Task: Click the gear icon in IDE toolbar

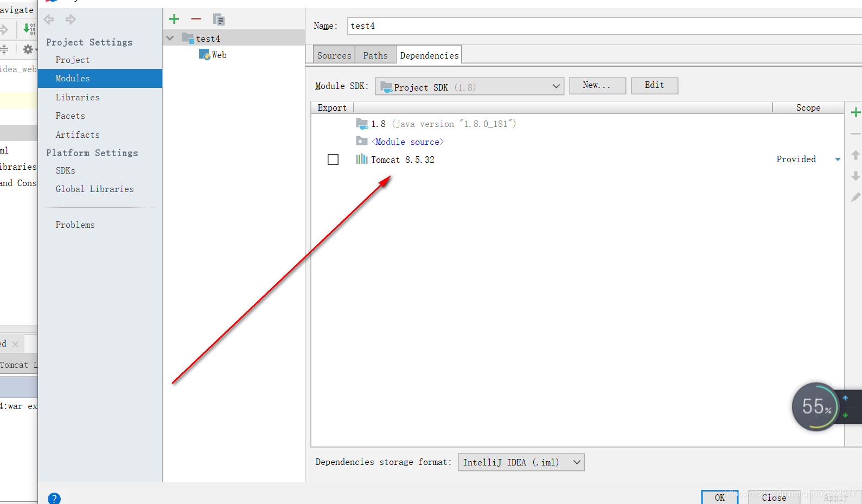Action: (28, 49)
